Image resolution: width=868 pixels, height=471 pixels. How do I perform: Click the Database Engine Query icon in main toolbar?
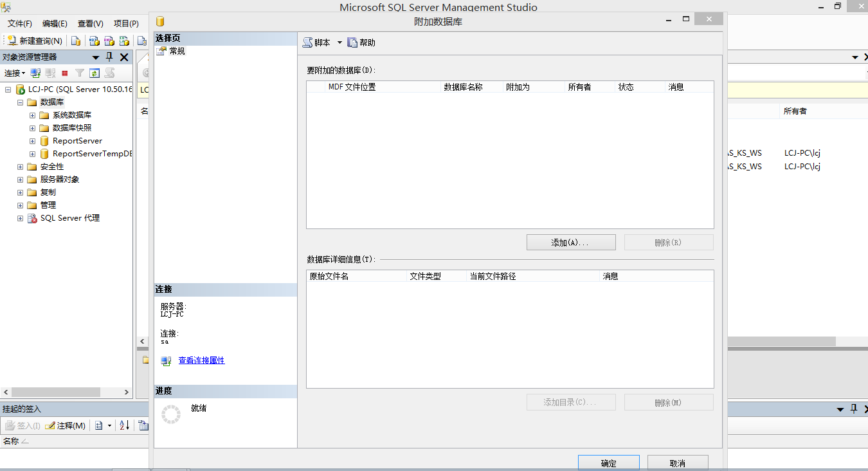click(x=77, y=41)
